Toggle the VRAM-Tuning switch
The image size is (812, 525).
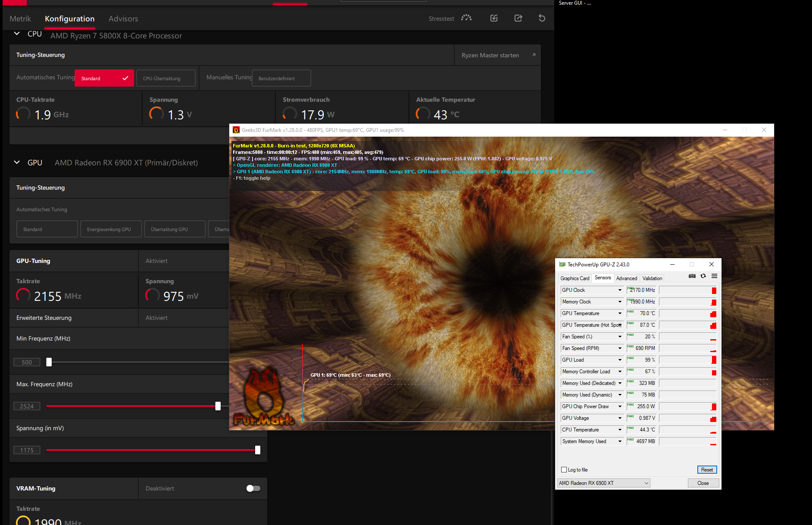(x=253, y=488)
